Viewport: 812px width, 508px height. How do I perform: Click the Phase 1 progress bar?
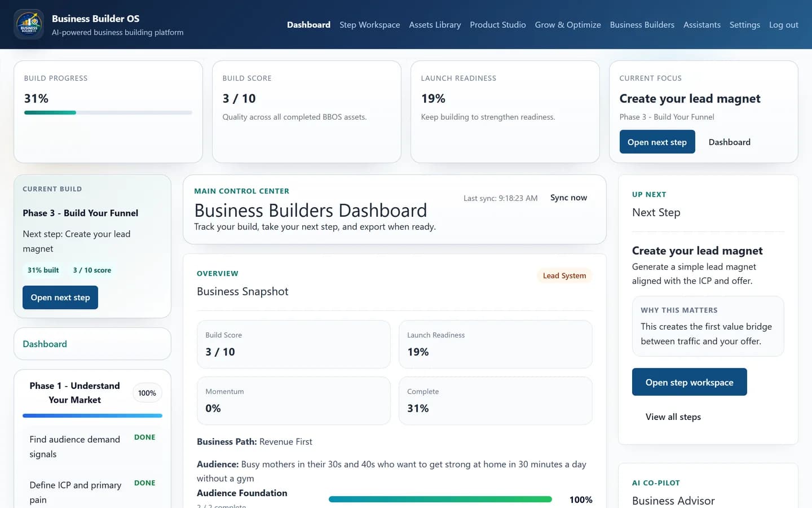pos(92,415)
